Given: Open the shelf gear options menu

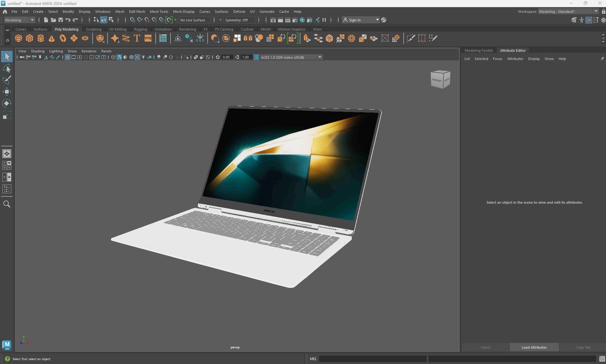Looking at the screenshot, I should [7, 40].
